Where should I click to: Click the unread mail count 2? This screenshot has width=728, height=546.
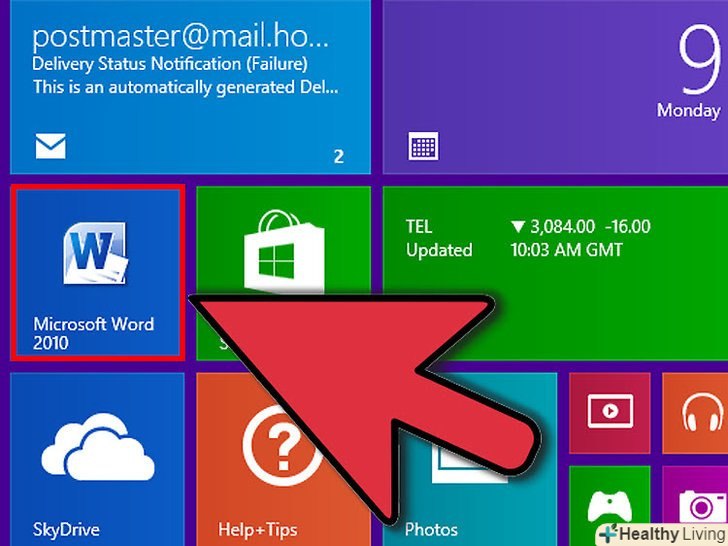click(x=339, y=156)
